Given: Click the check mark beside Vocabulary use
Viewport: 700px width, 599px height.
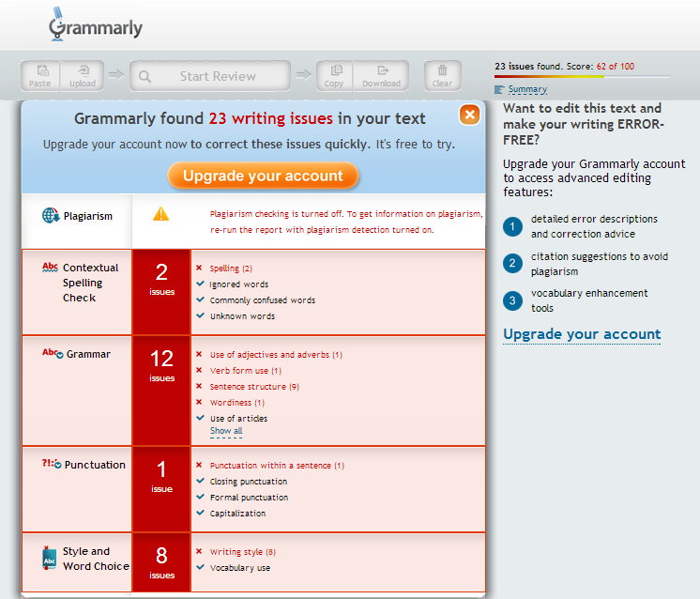Looking at the screenshot, I should 201,567.
